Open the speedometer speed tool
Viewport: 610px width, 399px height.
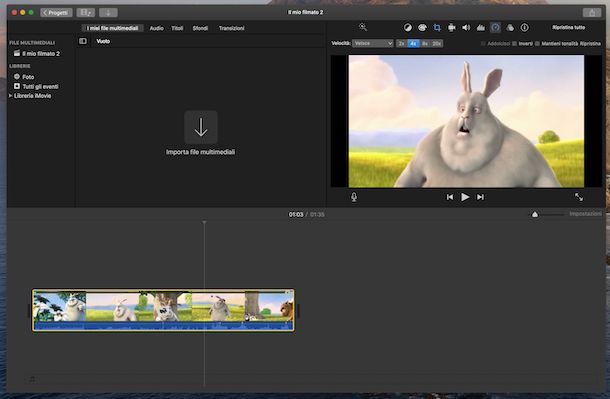click(x=495, y=28)
